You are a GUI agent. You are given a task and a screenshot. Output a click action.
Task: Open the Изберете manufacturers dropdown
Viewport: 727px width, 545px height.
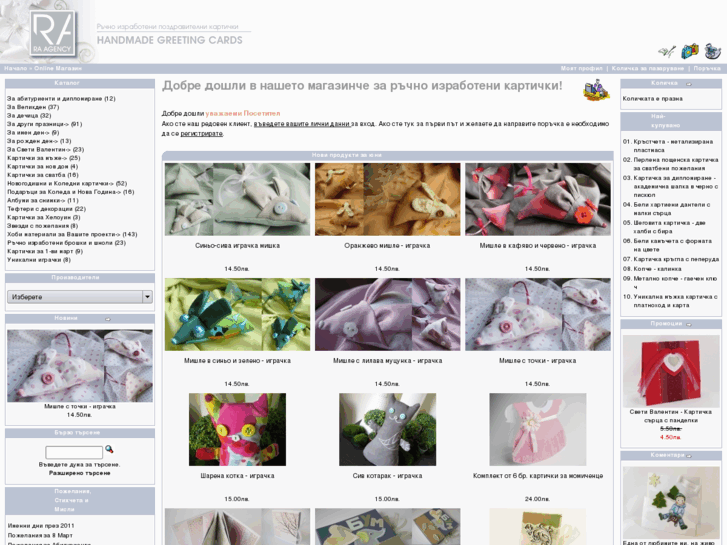tap(79, 297)
